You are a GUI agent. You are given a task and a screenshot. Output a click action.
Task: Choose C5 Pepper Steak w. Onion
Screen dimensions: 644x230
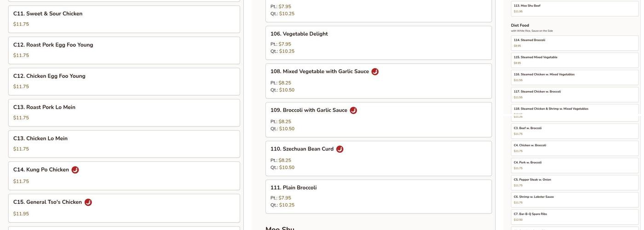tap(575, 182)
